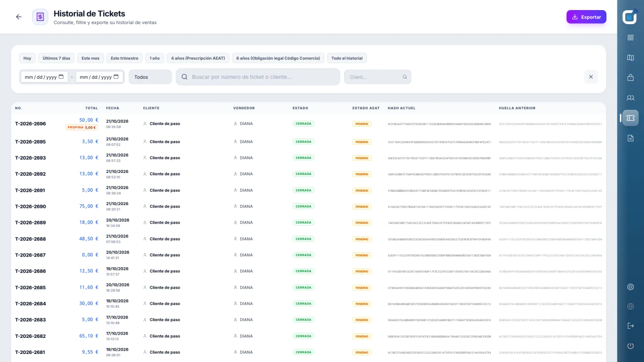Filter by Hoy
The height and width of the screenshot is (362, 644).
pos(27,58)
